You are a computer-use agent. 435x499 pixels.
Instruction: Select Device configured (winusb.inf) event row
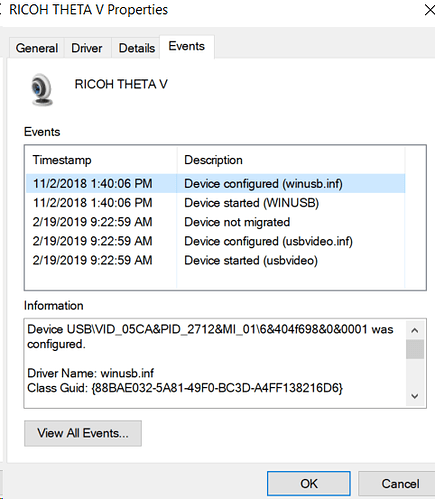pos(216,183)
